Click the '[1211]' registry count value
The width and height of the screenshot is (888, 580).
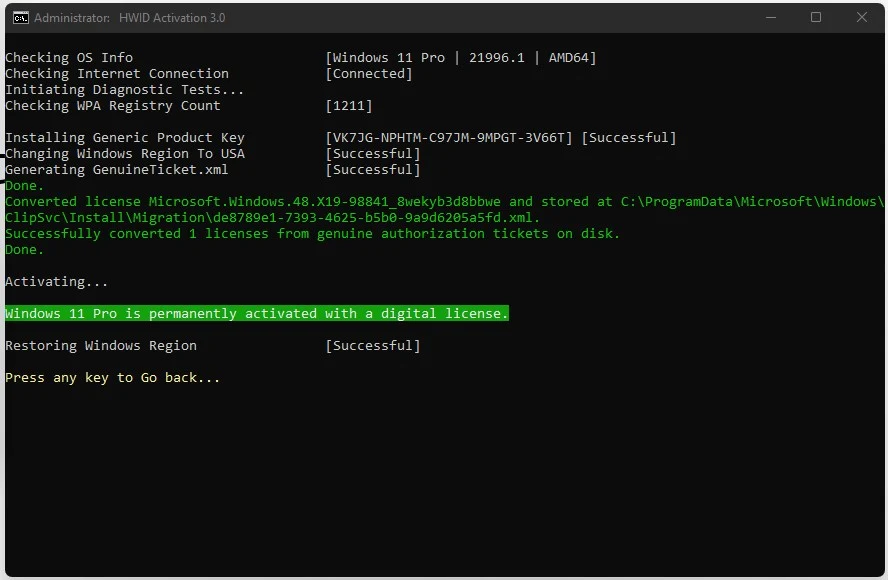coord(349,106)
